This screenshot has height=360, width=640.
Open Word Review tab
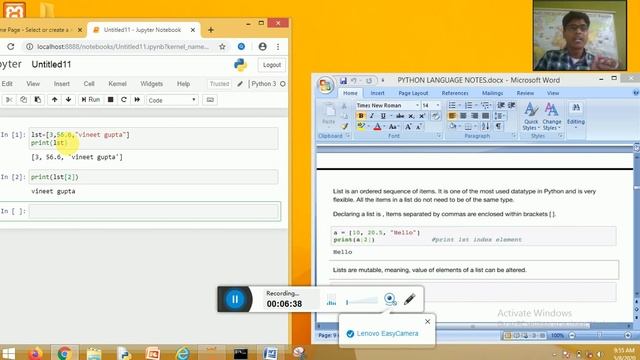525,93
